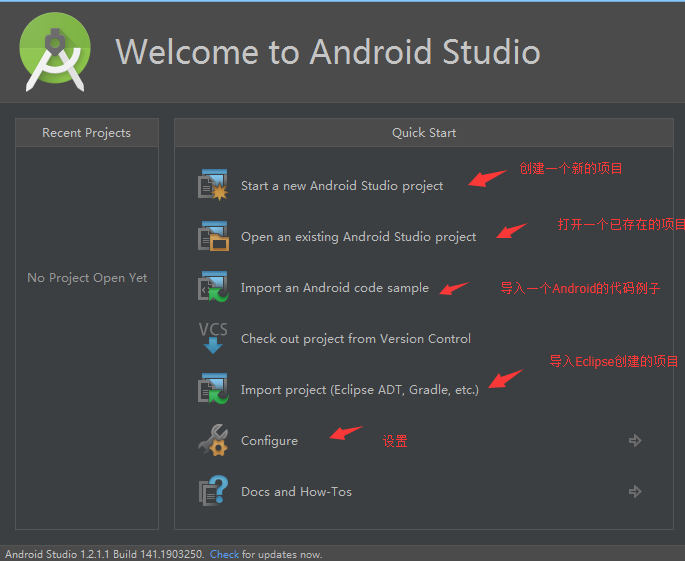Click the No Project Open Yet text
Screen dimensions: 685x561
87,278
